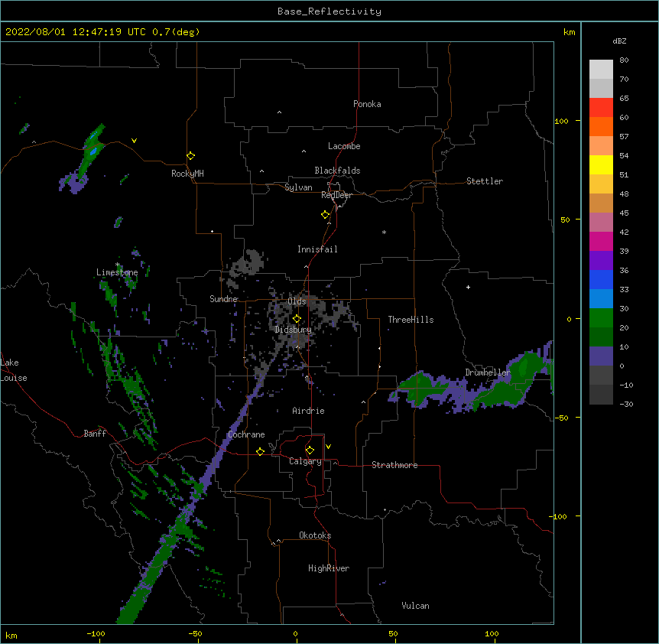
Task: Click the blue reflectivity core in the northwest storm
Action: [93, 150]
